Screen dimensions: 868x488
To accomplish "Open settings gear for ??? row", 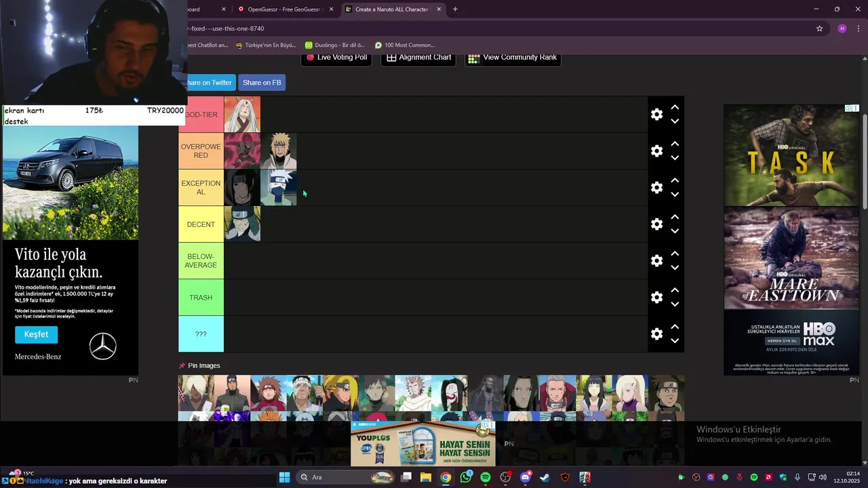I will 656,334.
